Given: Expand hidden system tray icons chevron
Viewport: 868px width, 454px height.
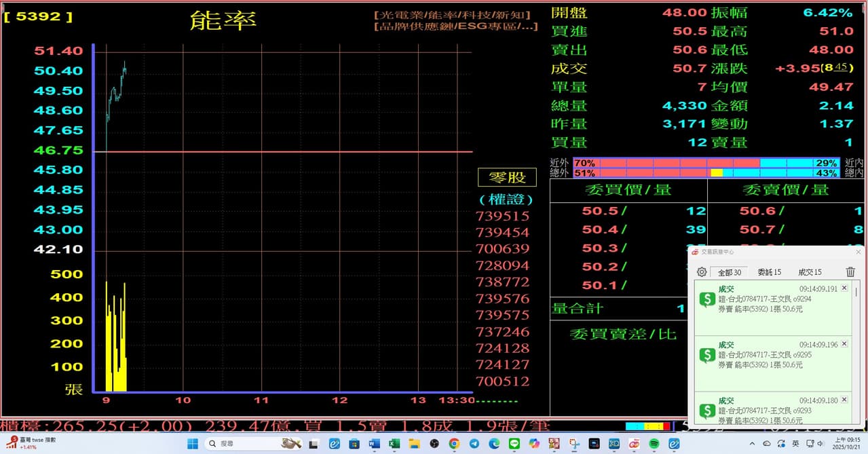Looking at the screenshot, I should (x=752, y=444).
